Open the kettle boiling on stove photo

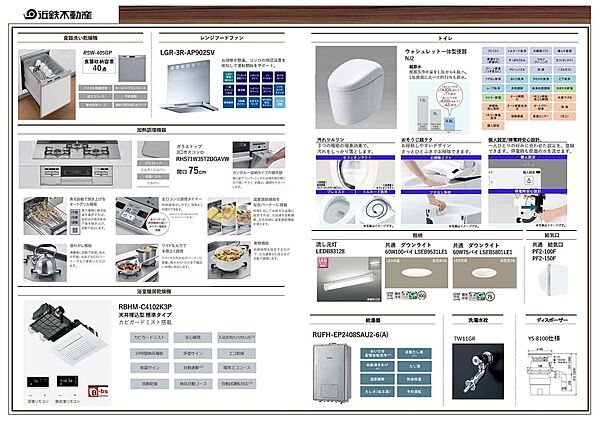pyautogui.click(x=45, y=262)
